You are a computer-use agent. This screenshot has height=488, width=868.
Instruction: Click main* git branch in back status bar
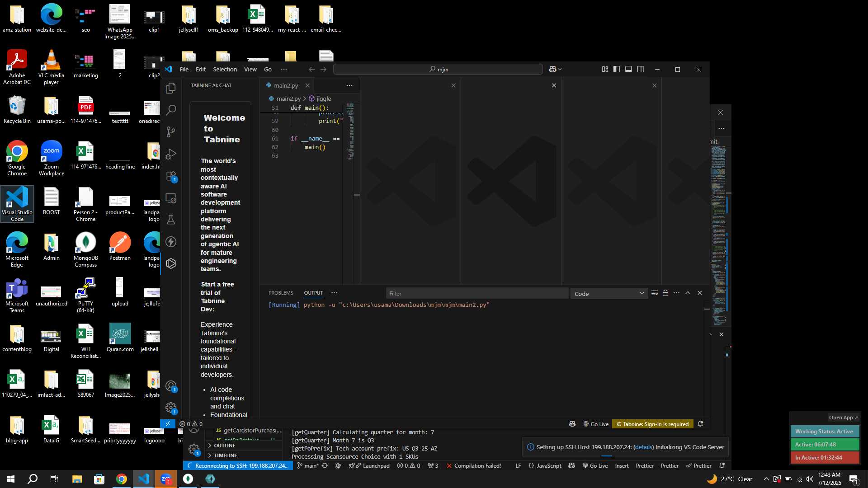click(x=307, y=465)
